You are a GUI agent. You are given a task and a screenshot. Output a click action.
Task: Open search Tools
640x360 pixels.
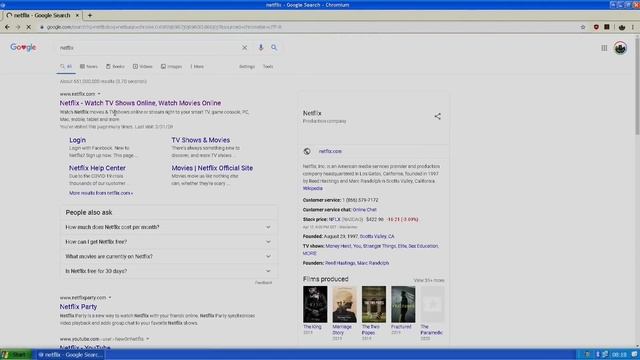click(x=268, y=67)
